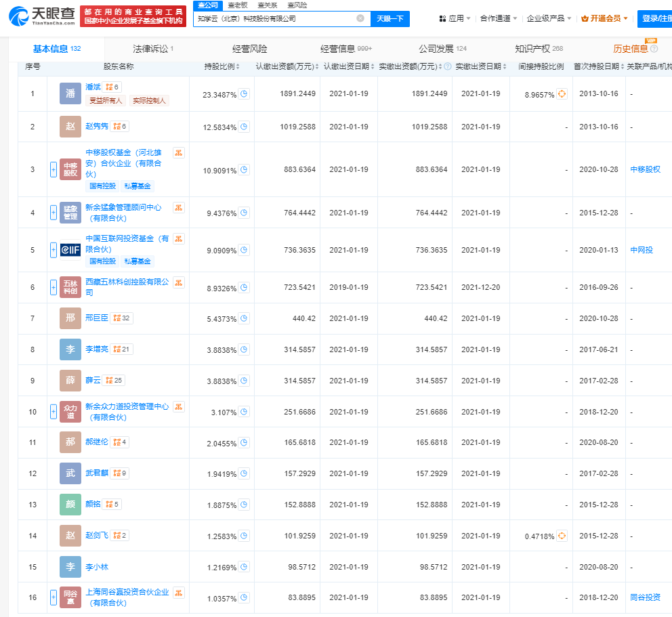The width and height of the screenshot is (672, 617).
Task: Expand row 10 新余众力道 plus button
Action: pyautogui.click(x=53, y=412)
